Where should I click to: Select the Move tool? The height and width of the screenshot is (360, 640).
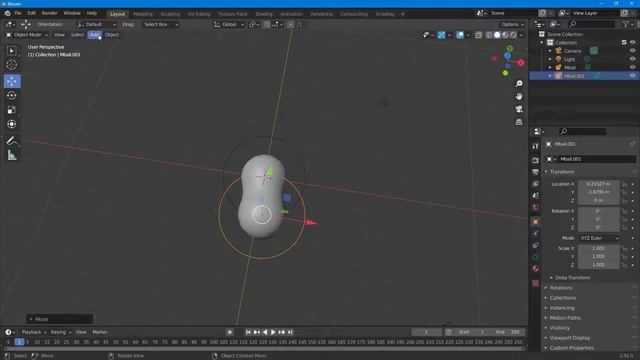pos(12,81)
